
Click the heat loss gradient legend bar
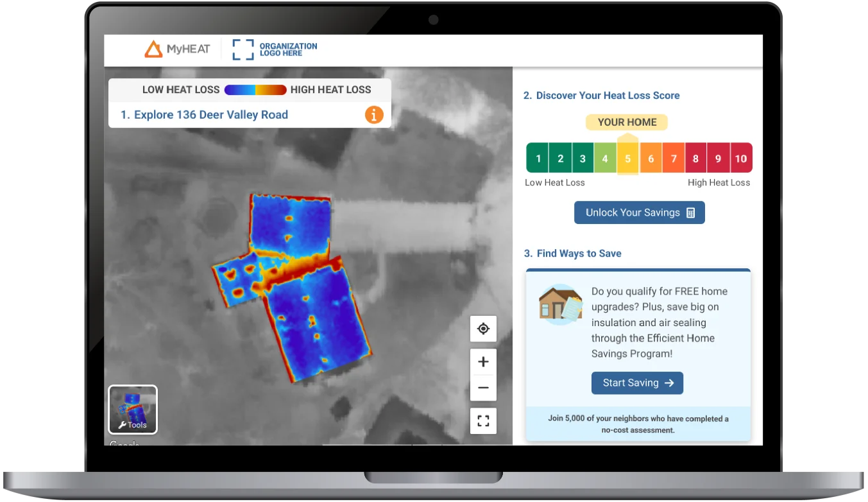(255, 90)
